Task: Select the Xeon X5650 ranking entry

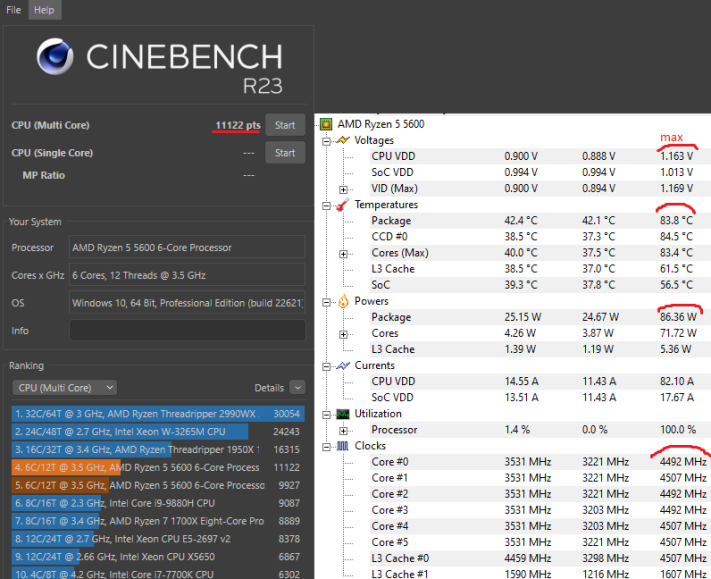Action: point(158,557)
